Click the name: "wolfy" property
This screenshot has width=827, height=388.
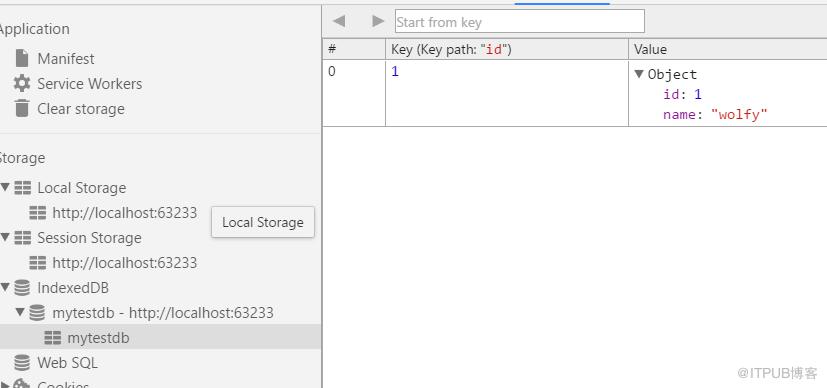point(715,114)
